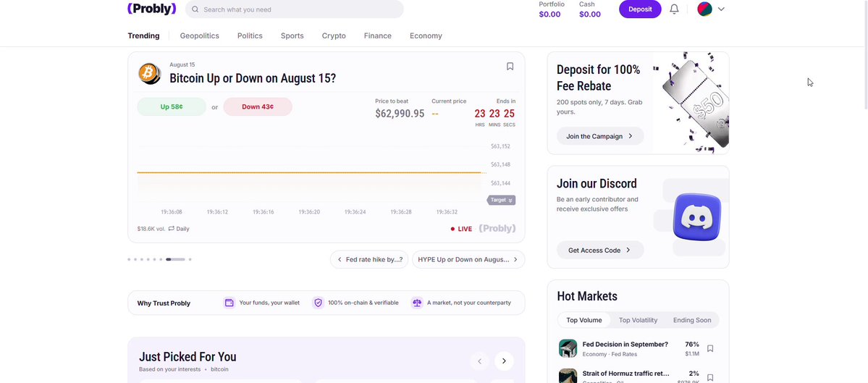Viewport: 868px width, 383px height.
Task: Click the Why Trust Probly label
Action: click(164, 303)
